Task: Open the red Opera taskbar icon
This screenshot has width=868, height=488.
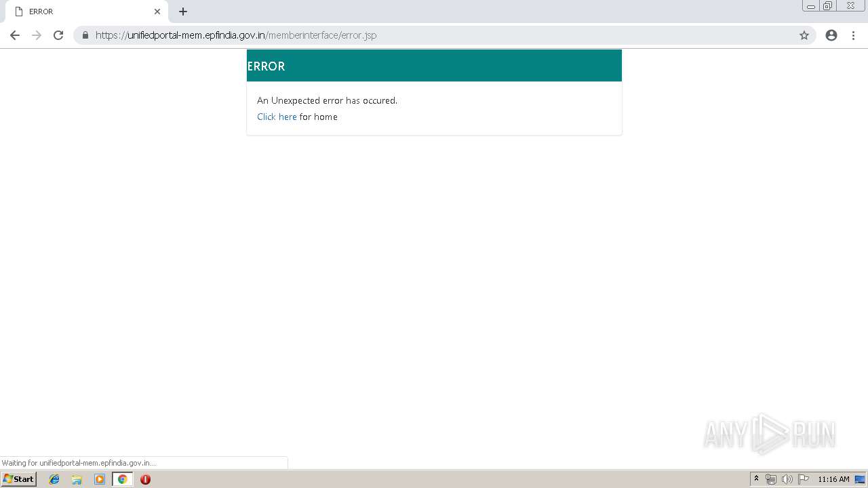Action: pyautogui.click(x=145, y=479)
